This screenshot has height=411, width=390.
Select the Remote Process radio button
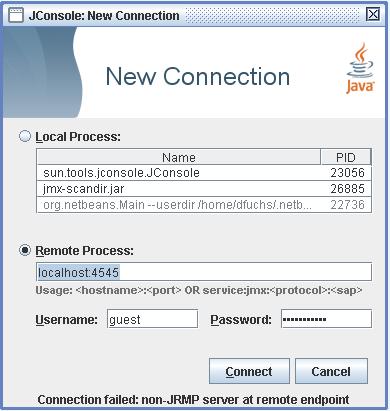click(25, 250)
